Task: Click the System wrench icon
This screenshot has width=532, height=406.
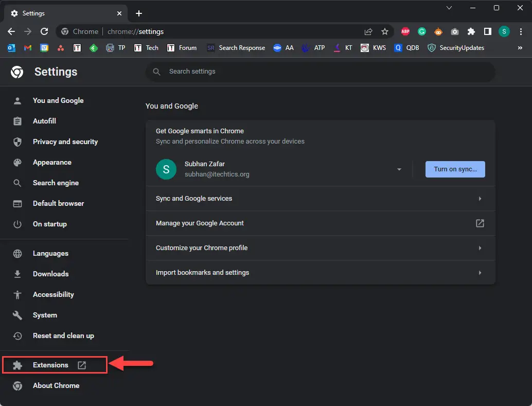Action: [x=17, y=315]
